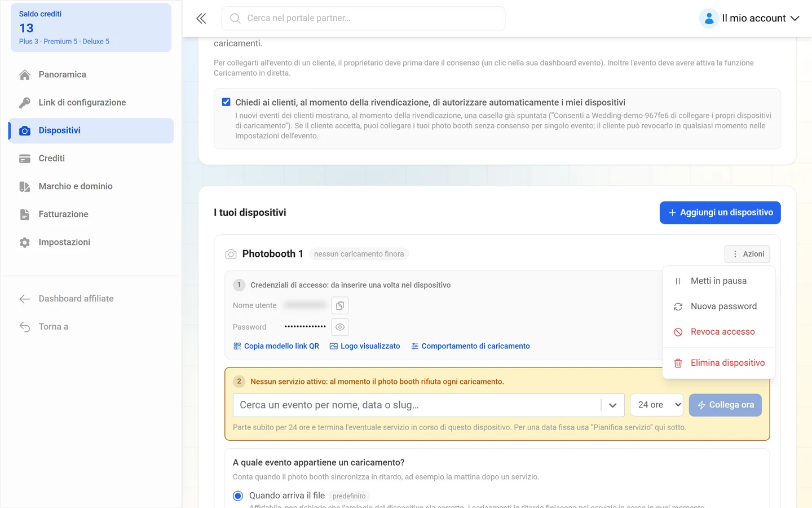Collapse the sidebar with the double-chevron icon

coord(201,19)
